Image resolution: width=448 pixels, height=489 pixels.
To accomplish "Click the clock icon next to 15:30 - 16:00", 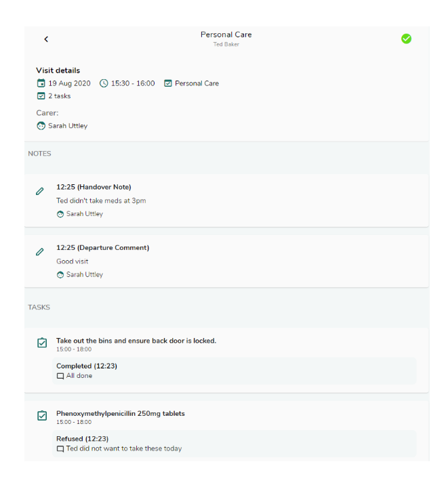I will (x=104, y=83).
